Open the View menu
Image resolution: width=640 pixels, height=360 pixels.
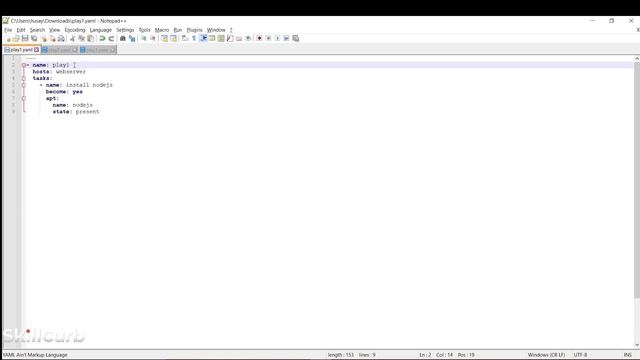click(x=54, y=30)
